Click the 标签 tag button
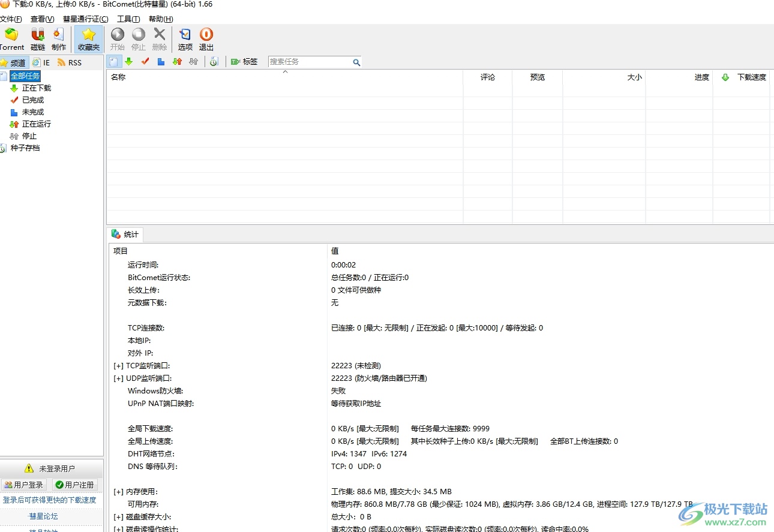 point(244,62)
